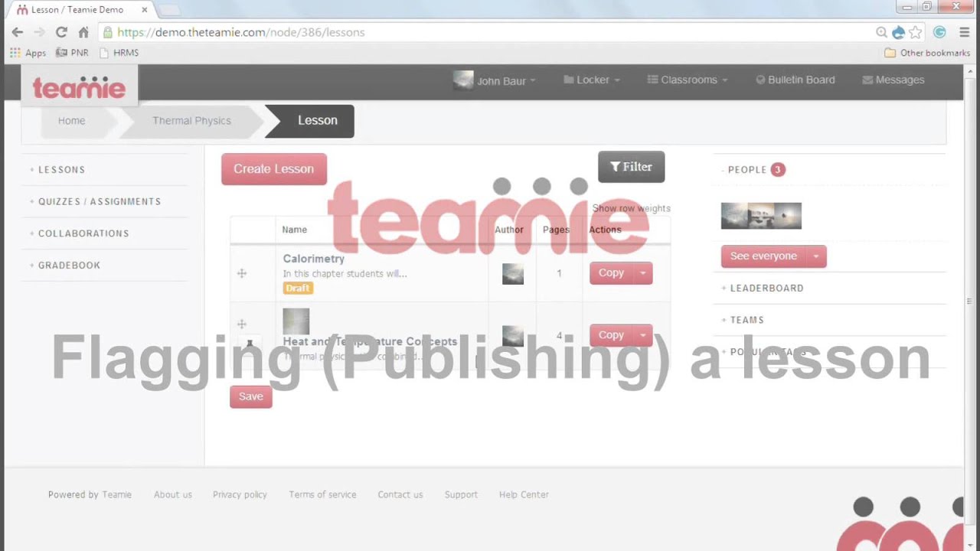Open the Contact us footer link
Screen dimensions: 980x551
[x=400, y=494]
